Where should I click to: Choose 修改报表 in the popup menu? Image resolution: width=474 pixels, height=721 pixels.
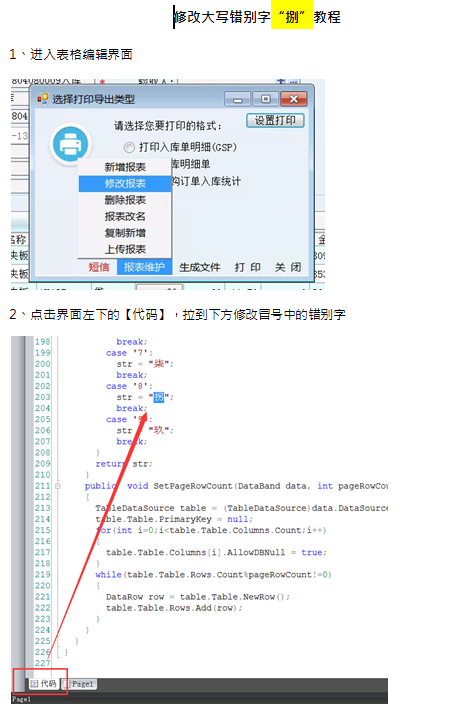pyautogui.click(x=125, y=183)
